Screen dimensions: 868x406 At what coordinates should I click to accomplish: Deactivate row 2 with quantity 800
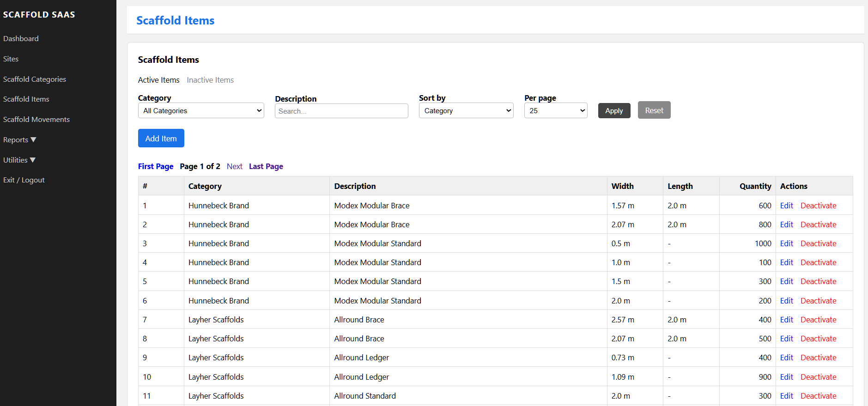click(x=818, y=225)
